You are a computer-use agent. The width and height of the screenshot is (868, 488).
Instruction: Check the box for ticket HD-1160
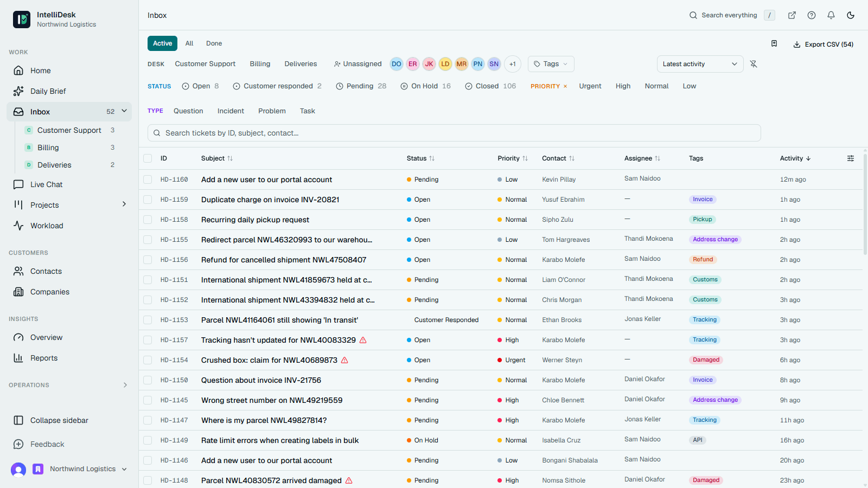(x=148, y=179)
